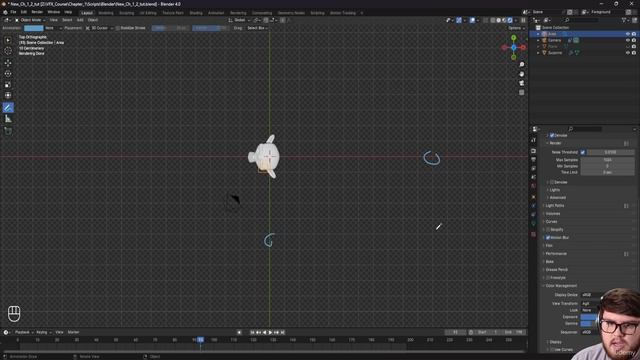Activate the 3D Cursor tool
Viewport: 640px width, 360px height.
[x=8, y=51]
